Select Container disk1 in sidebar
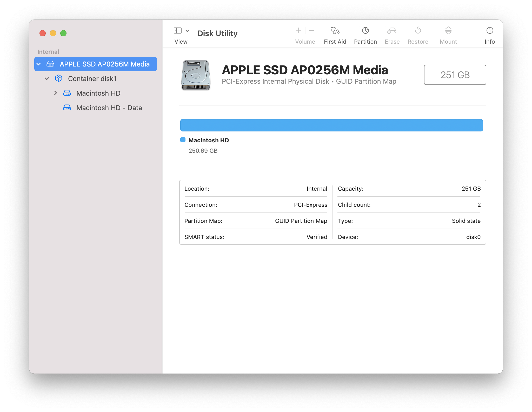This screenshot has height=412, width=532. pos(96,78)
